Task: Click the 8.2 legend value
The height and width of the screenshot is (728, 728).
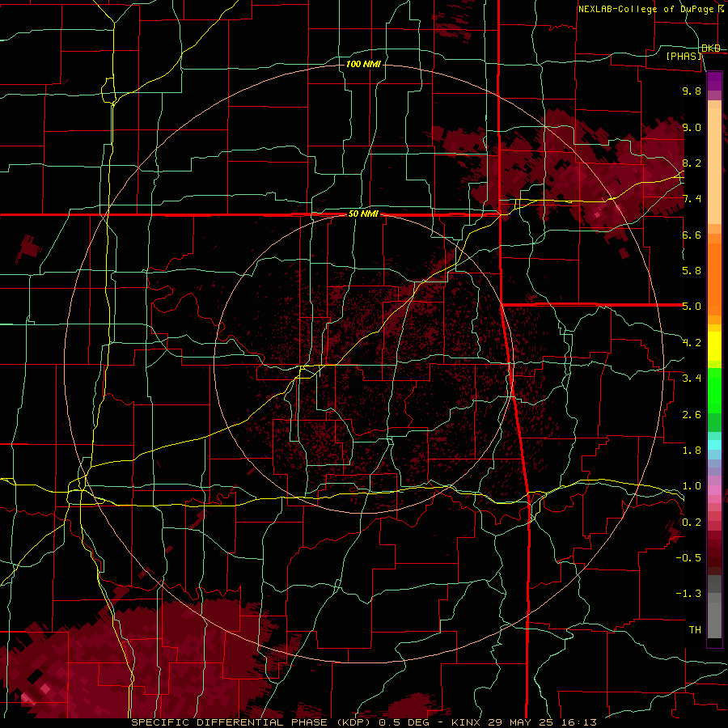Action: pyautogui.click(x=692, y=163)
